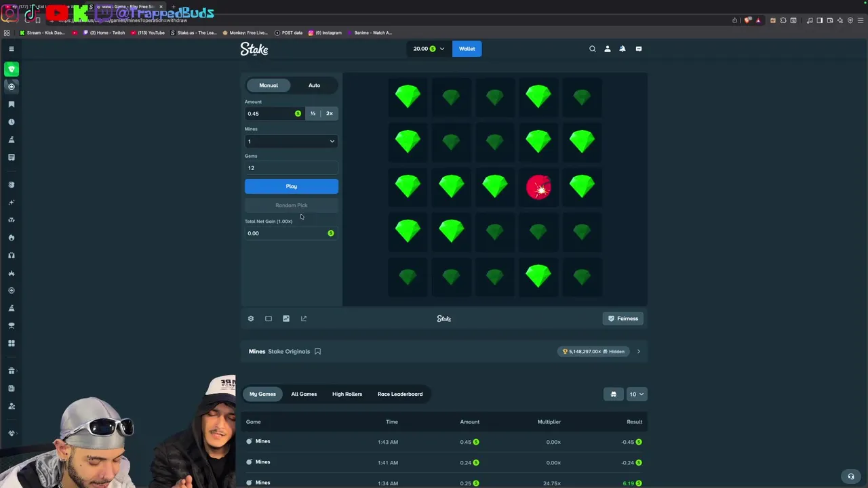The width and height of the screenshot is (868, 488).
Task: Open the user profile icon
Action: (608, 49)
